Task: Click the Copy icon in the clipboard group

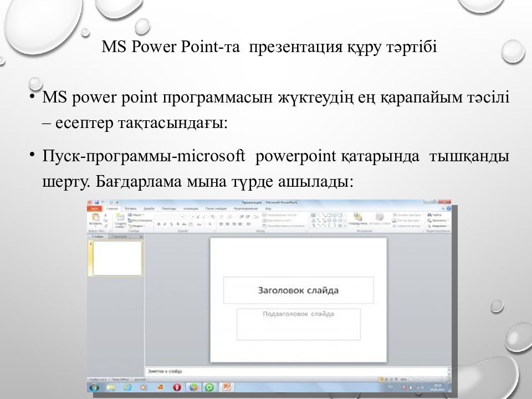Action: coord(105,221)
